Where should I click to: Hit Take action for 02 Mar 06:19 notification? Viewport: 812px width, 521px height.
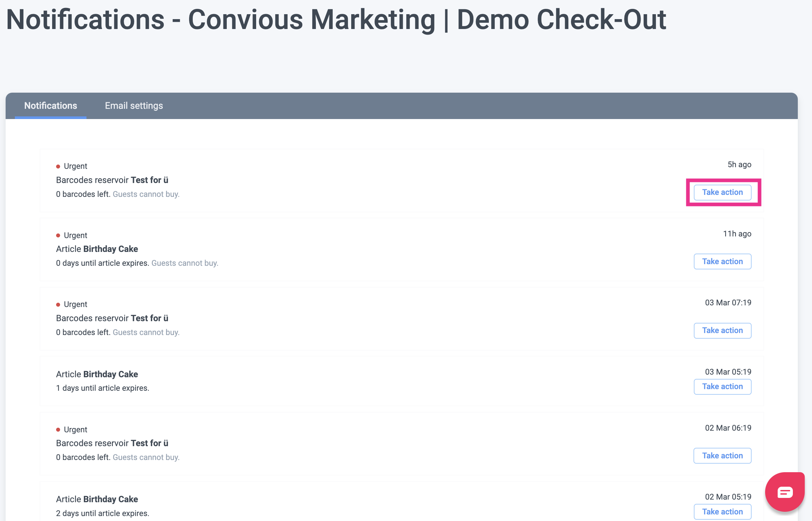click(x=722, y=456)
